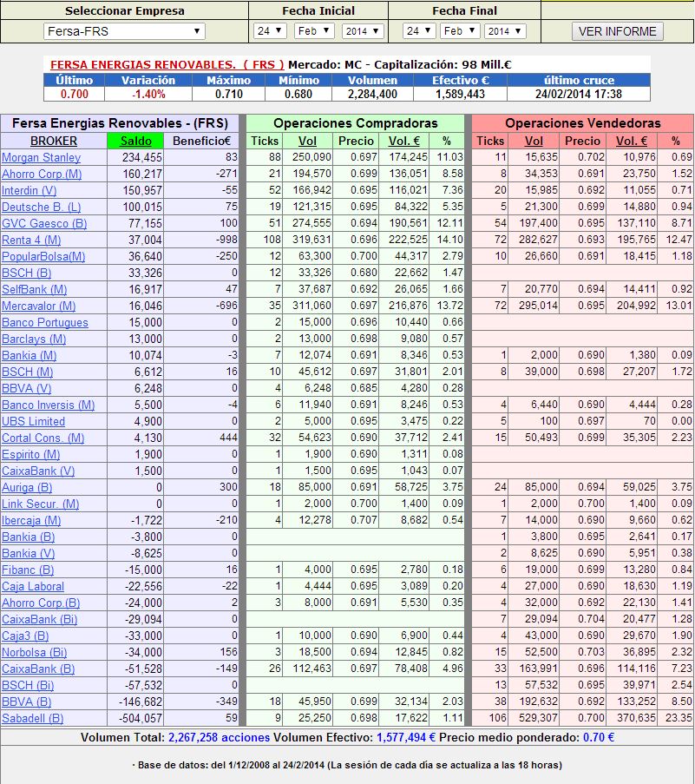Screen dimensions: 695x784
Task: Open the BSCH (M) broker link
Action: pos(27,372)
